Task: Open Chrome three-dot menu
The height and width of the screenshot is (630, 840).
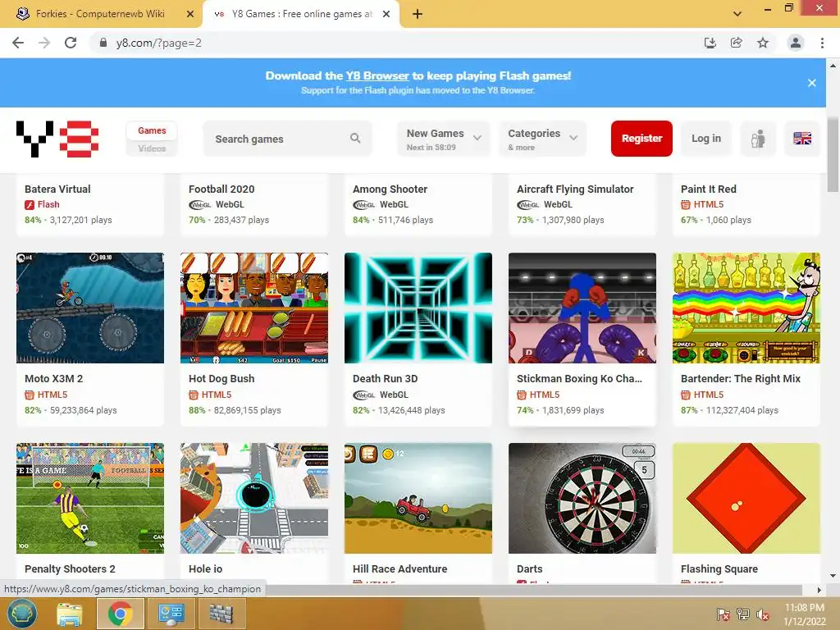Action: 822,43
